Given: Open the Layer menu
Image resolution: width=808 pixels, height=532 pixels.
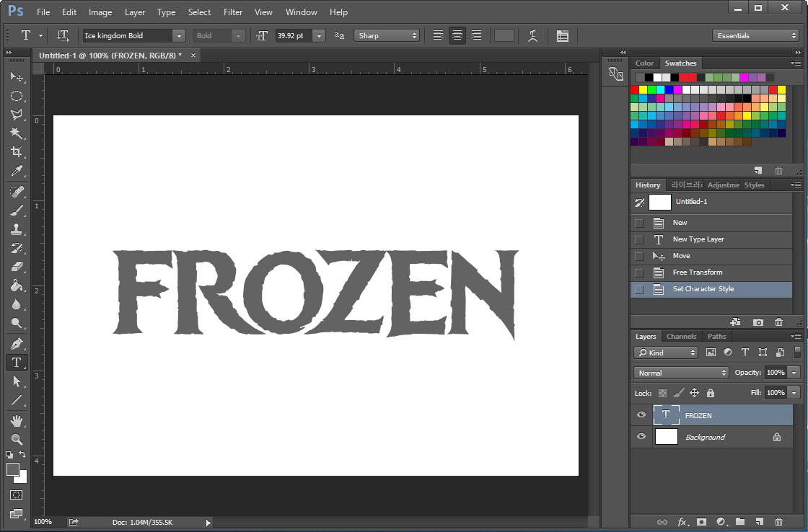Looking at the screenshot, I should (135, 12).
